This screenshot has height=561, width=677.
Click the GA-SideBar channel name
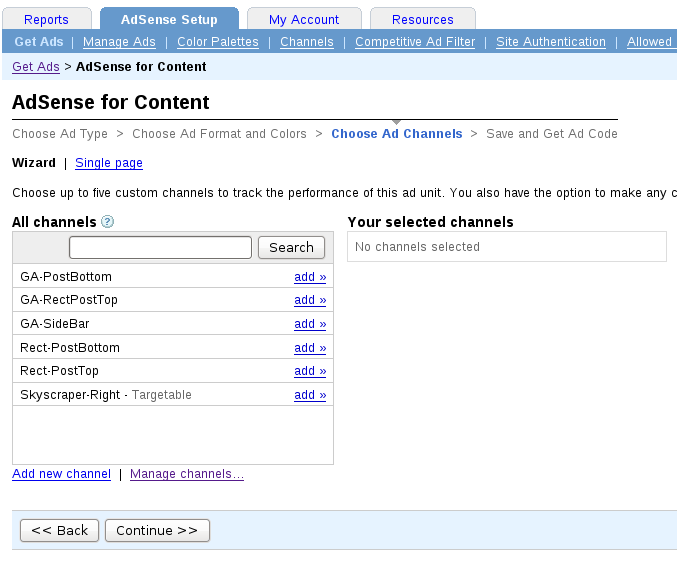click(55, 324)
